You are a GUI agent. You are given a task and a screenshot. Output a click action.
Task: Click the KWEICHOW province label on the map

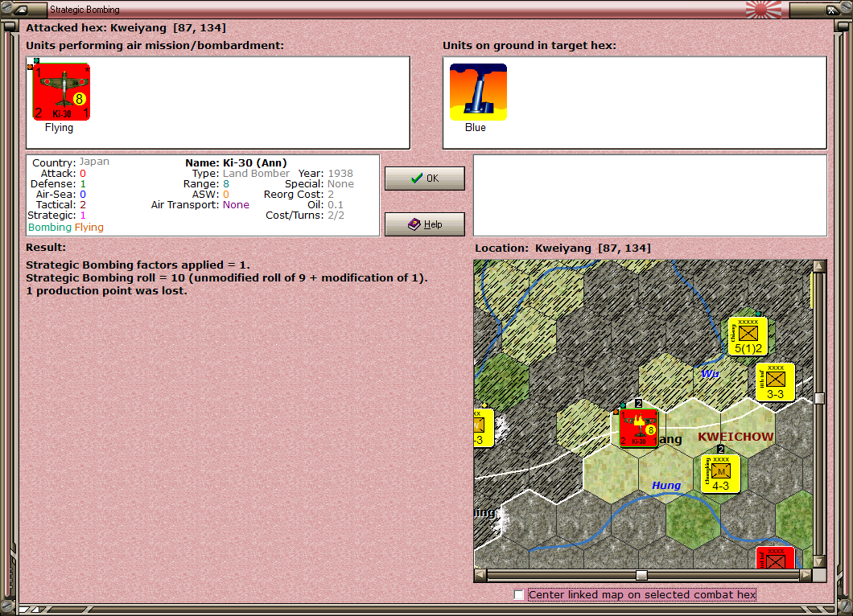[736, 437]
